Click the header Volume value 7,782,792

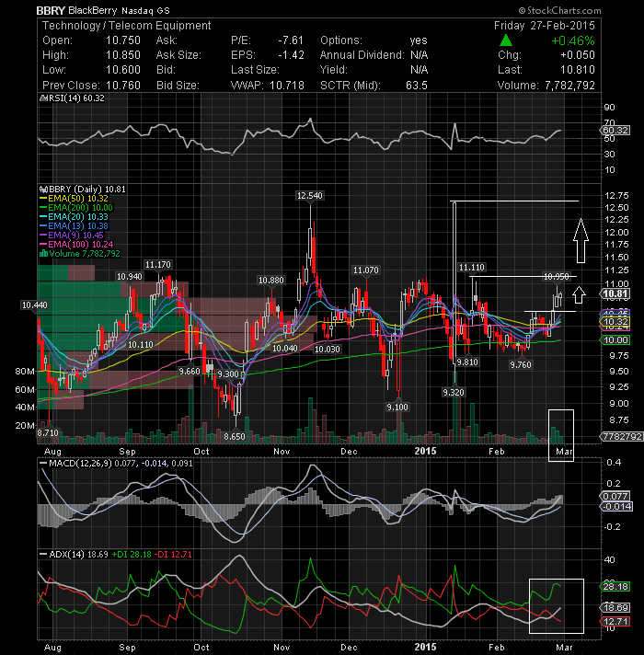[569, 86]
